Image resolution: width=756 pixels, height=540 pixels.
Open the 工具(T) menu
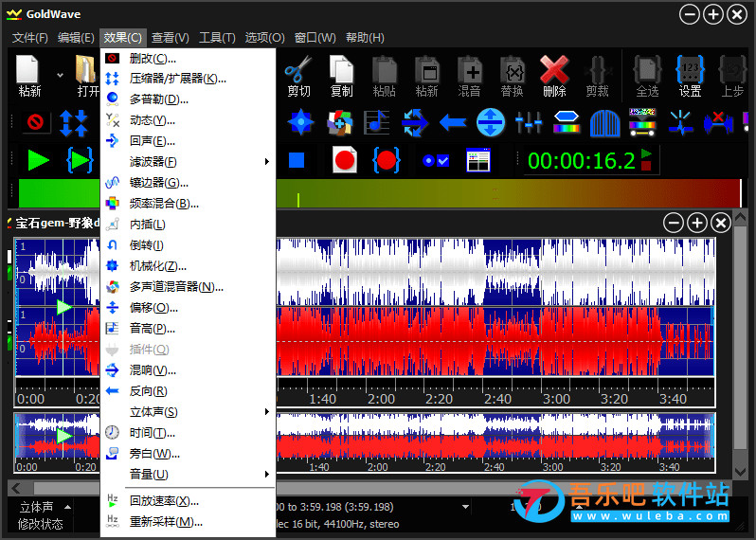(217, 38)
